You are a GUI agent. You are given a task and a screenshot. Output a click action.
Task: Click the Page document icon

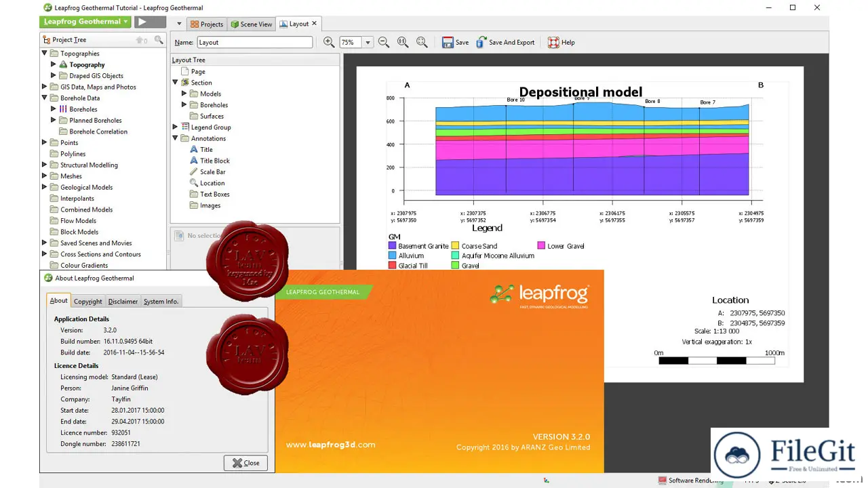(x=185, y=71)
